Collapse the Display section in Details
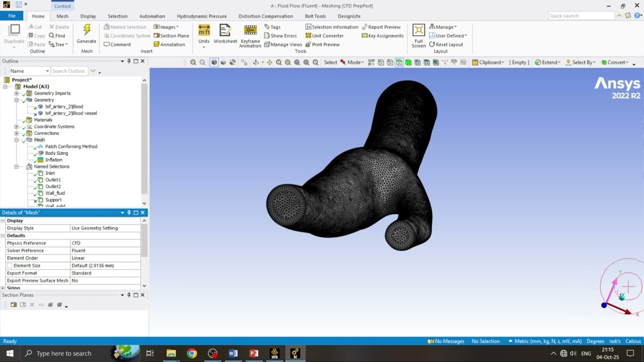The width and height of the screenshot is (644, 362). tap(3, 221)
